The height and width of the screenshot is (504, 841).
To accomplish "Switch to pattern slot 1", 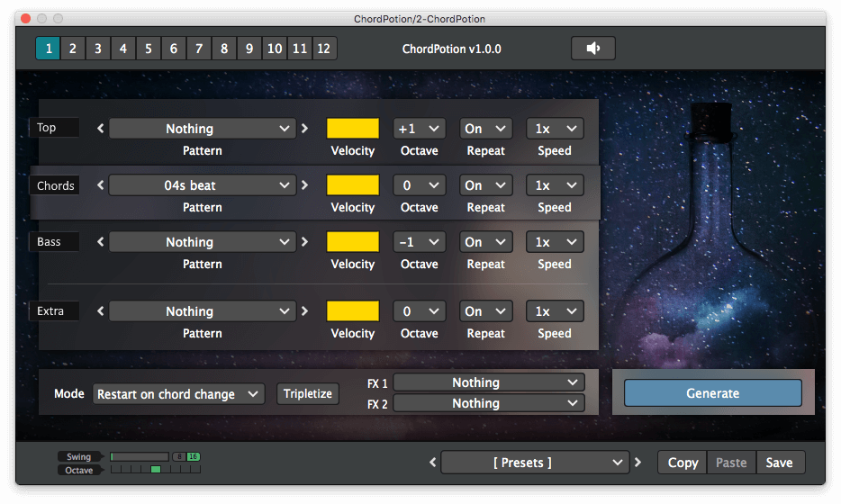I will [49, 49].
